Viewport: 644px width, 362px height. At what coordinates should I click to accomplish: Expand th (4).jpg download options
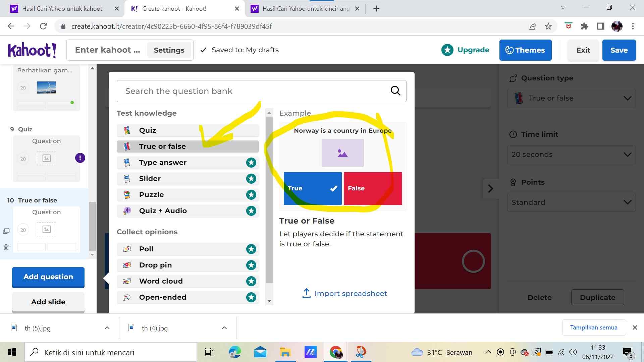(x=224, y=328)
